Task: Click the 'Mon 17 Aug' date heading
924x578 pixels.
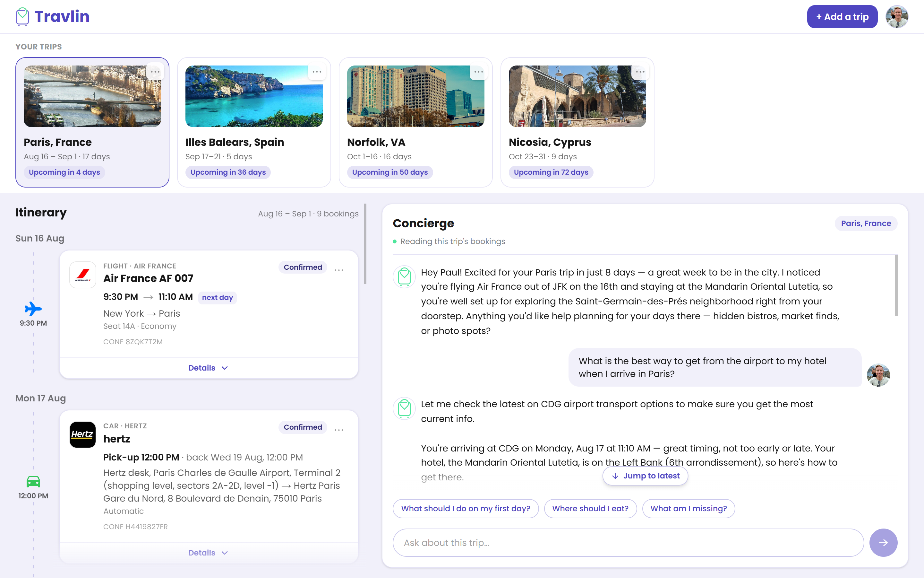Action: [x=40, y=398]
